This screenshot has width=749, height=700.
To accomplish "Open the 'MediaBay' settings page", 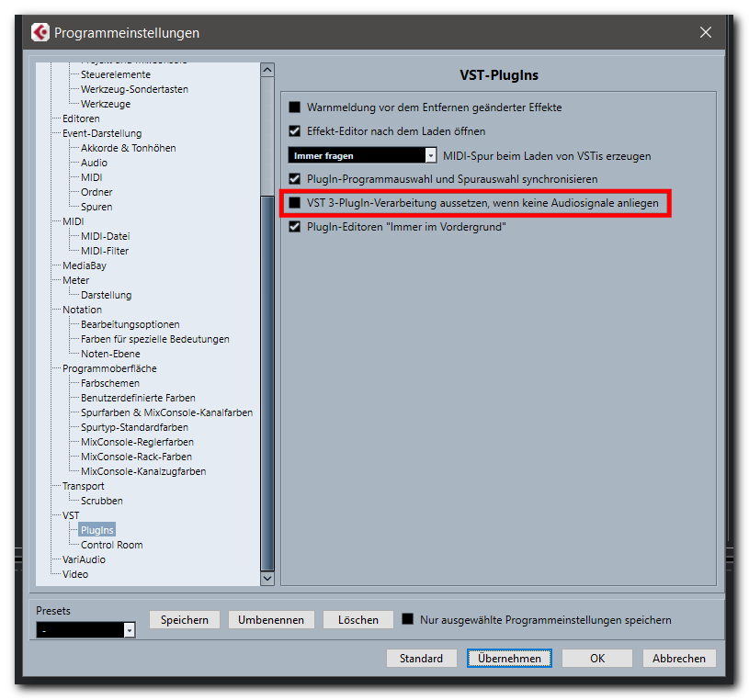I will click(84, 265).
